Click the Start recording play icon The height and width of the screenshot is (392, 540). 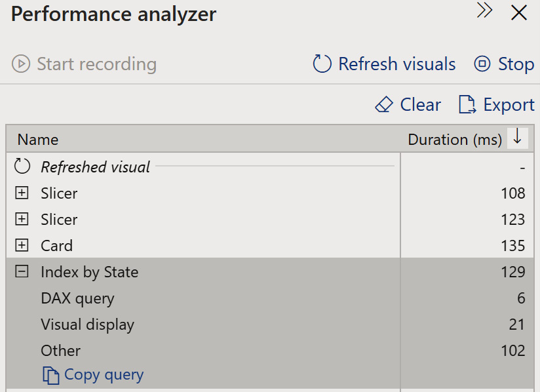21,64
